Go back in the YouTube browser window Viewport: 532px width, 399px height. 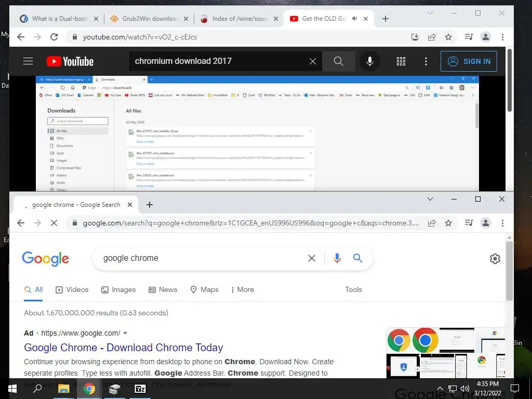pos(21,37)
